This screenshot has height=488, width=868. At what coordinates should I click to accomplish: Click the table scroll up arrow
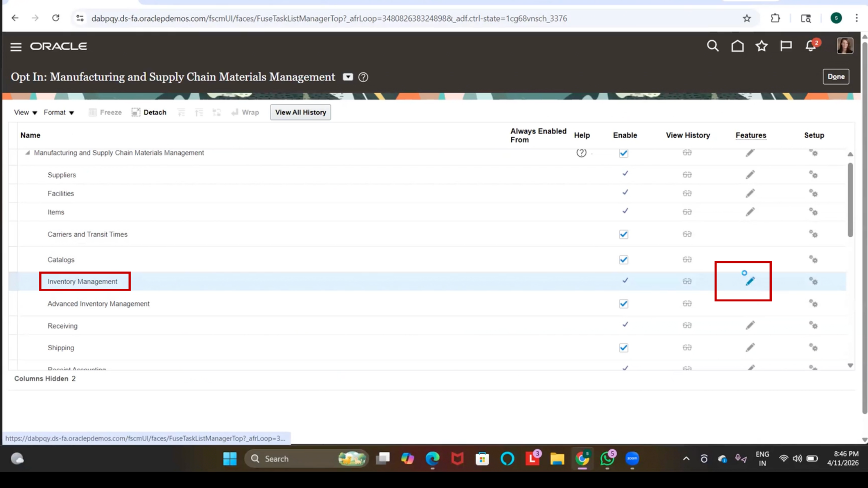[x=850, y=154]
